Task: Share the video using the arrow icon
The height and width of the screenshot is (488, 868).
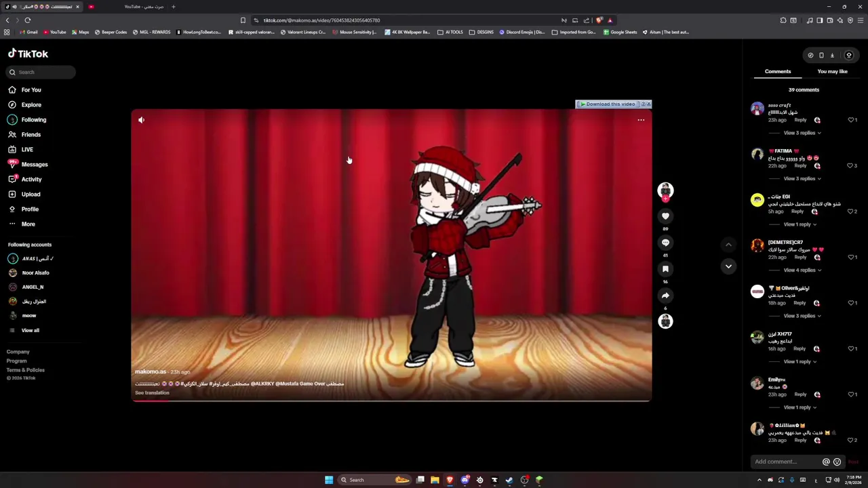Action: click(x=665, y=296)
